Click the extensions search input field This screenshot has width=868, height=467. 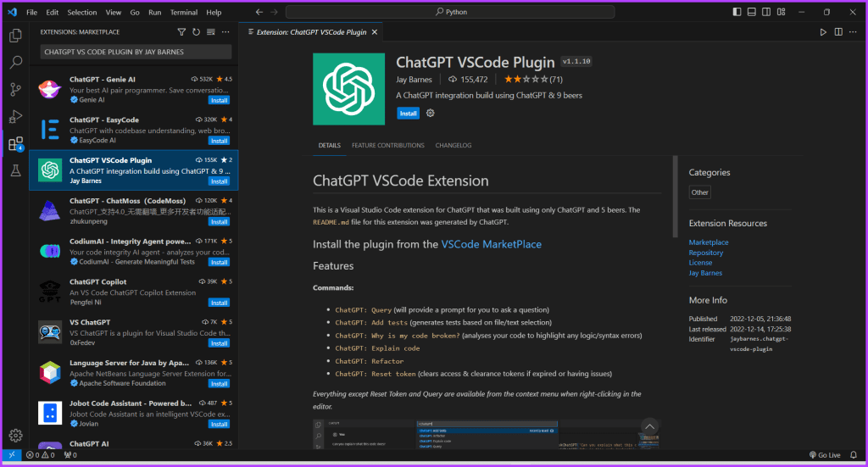pyautogui.click(x=136, y=52)
